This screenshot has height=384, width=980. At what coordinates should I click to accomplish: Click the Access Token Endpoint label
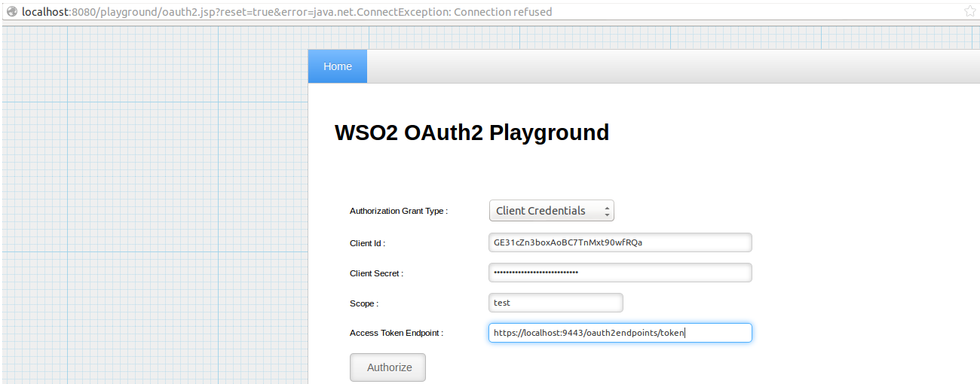[x=397, y=333]
